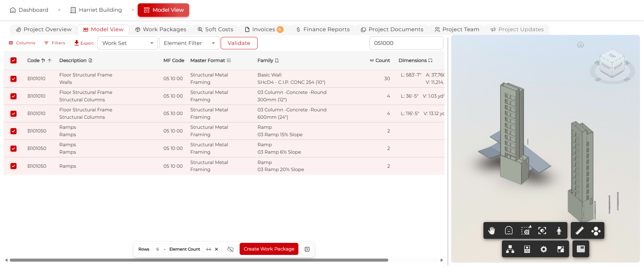Click the view cube FRONT face

point(606,66)
